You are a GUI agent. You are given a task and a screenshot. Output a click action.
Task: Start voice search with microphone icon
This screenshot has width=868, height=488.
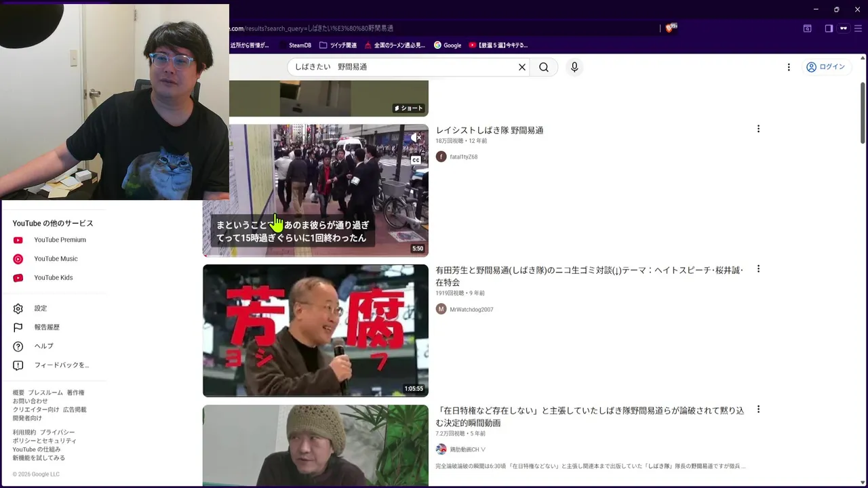574,67
